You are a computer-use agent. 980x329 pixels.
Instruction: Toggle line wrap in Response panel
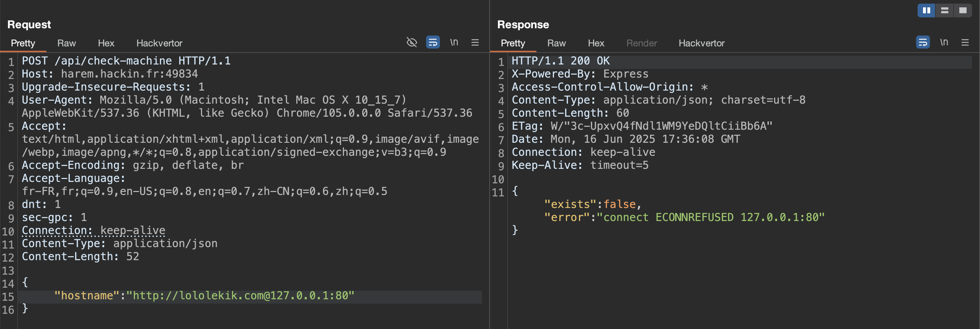pyautogui.click(x=923, y=42)
